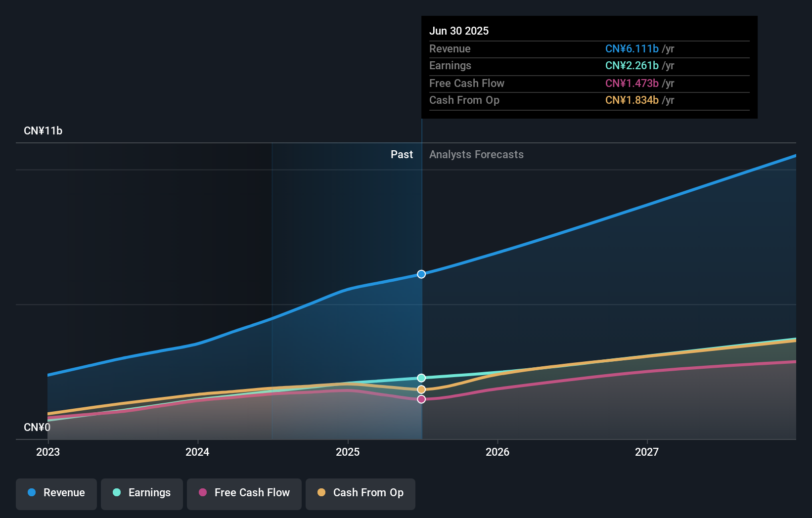Toggle the Revenue series visibility
The image size is (812, 518).
(56, 493)
